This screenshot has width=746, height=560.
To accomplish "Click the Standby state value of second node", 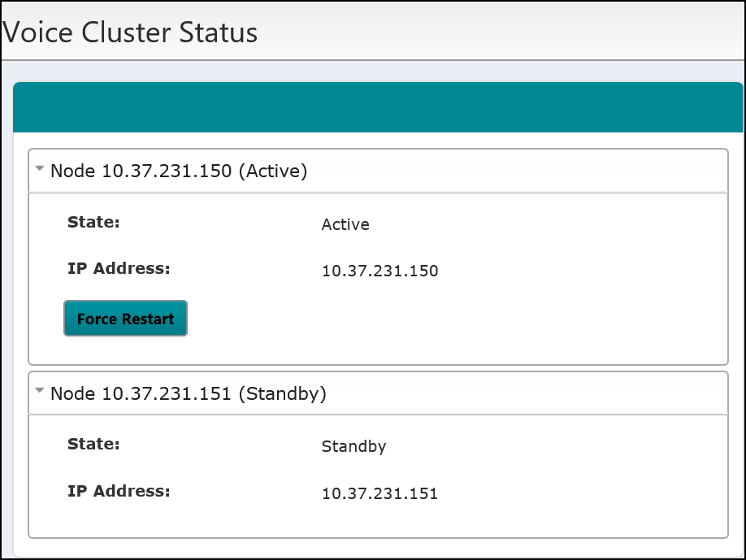I will [354, 447].
